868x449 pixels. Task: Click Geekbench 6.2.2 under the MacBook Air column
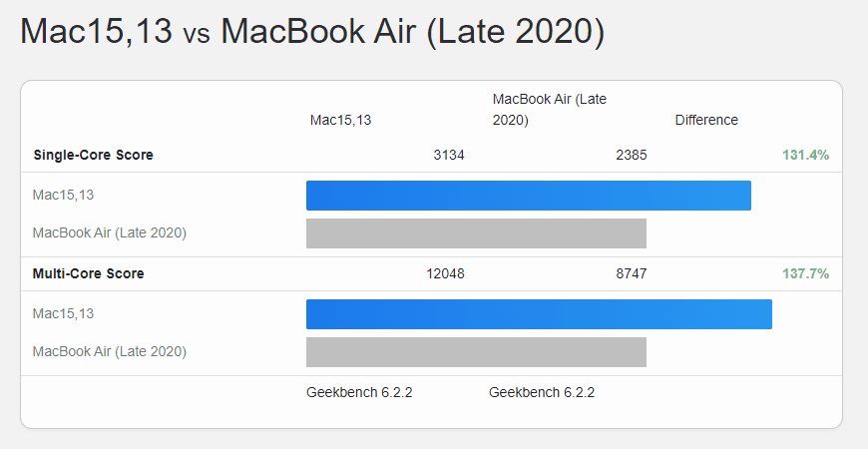pyautogui.click(x=542, y=392)
